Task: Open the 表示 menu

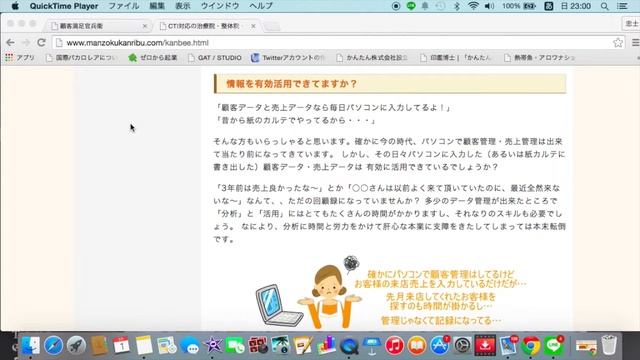Action: 183,6
